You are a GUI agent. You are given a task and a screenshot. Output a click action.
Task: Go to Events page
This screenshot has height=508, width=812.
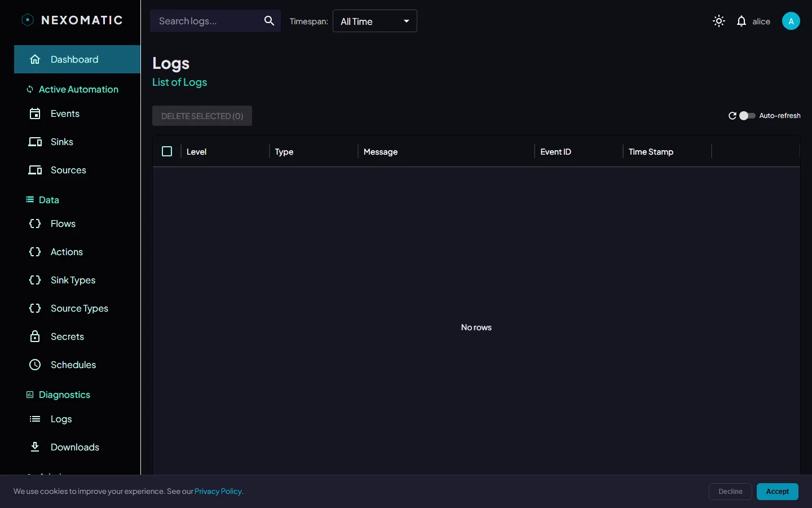77,113
